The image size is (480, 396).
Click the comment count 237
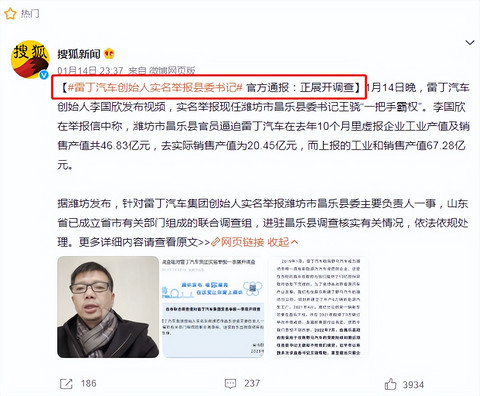[252, 383]
